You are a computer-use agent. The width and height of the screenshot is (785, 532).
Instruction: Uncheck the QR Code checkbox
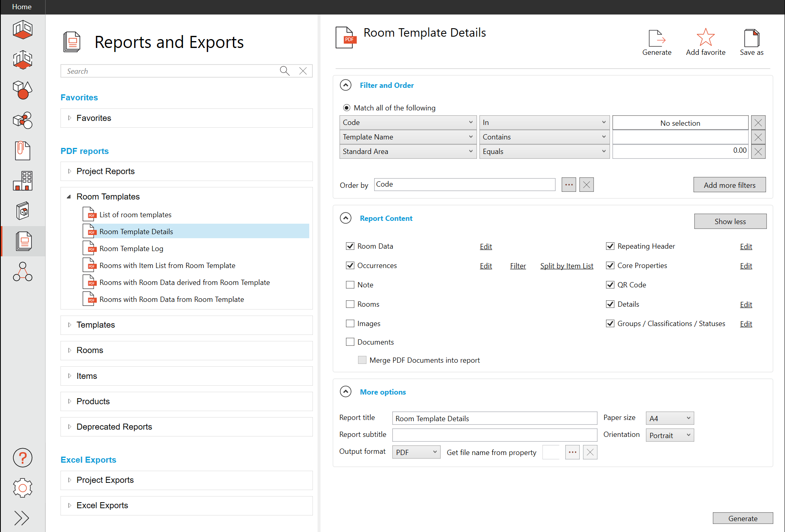tap(610, 285)
